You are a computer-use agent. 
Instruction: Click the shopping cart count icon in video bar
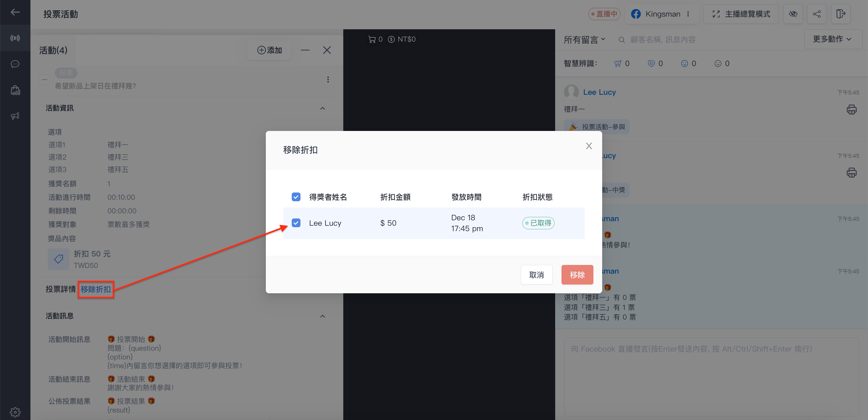(372, 40)
